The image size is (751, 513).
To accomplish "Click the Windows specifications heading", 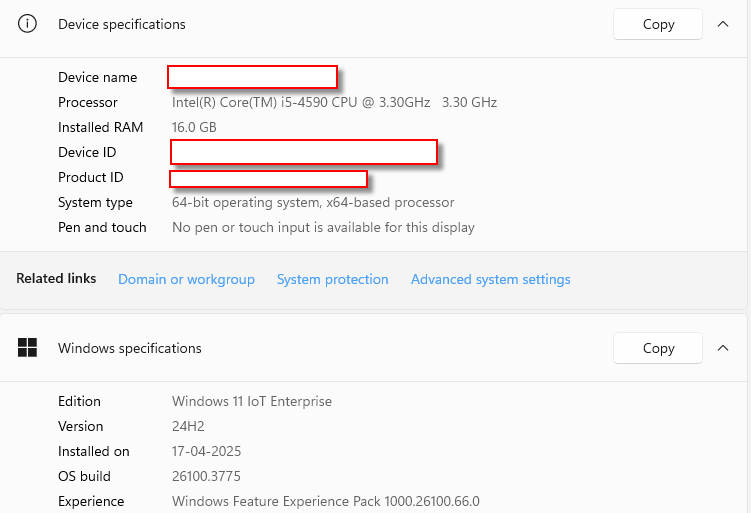I will tap(130, 348).
